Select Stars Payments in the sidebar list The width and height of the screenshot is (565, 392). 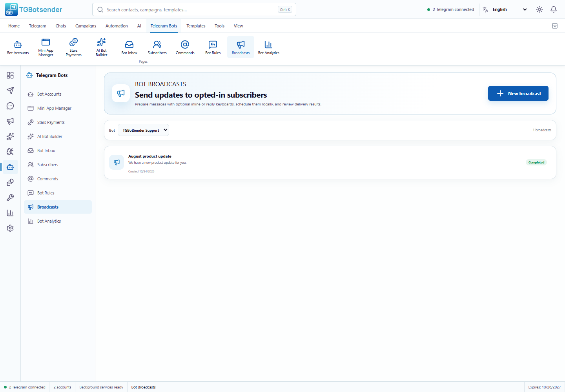58,122
